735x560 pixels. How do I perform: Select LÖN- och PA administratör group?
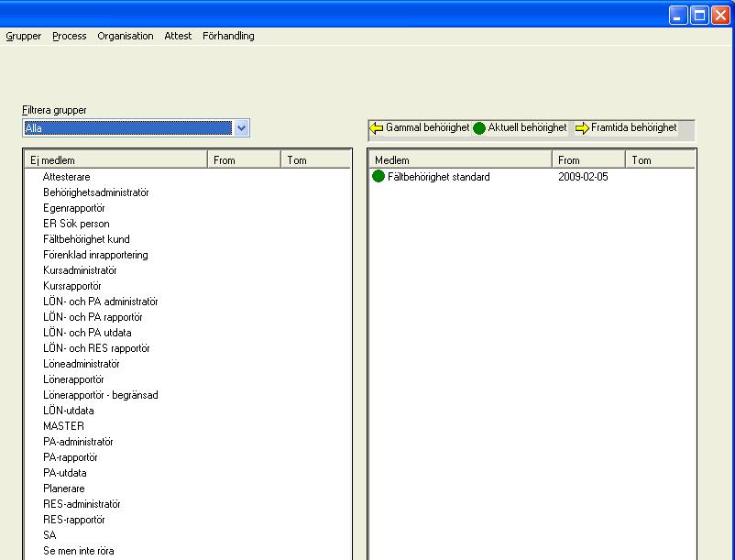100,302
